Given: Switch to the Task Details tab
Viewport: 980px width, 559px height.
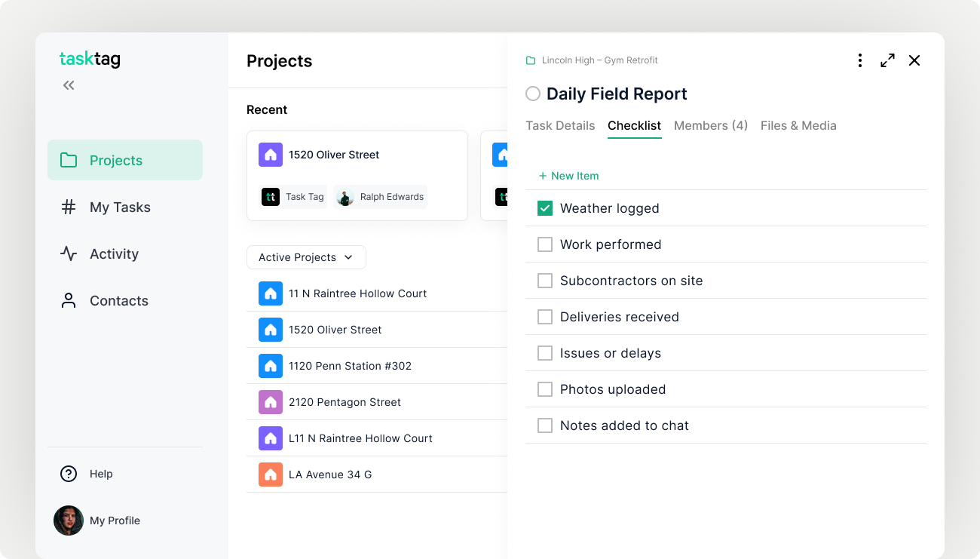Looking at the screenshot, I should [x=560, y=126].
